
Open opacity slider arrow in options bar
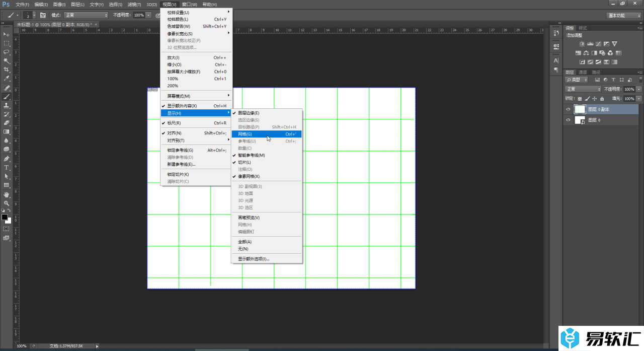coord(148,15)
